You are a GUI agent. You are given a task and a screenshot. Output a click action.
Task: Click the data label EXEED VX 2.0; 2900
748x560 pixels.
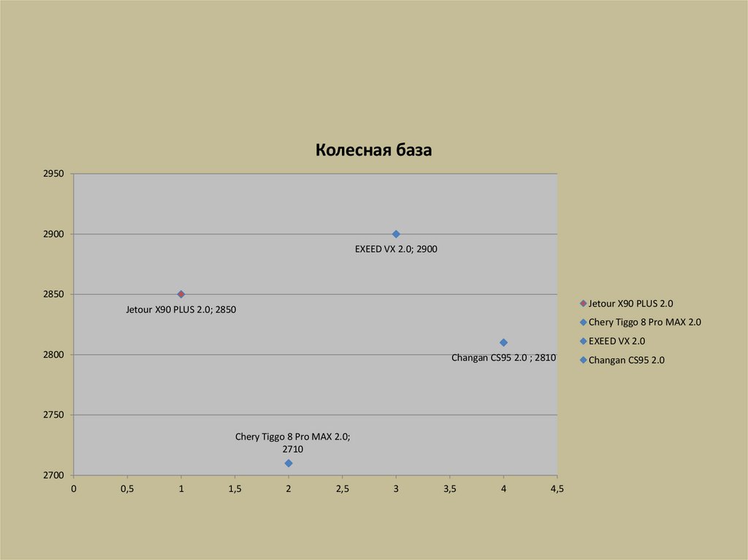pos(396,249)
